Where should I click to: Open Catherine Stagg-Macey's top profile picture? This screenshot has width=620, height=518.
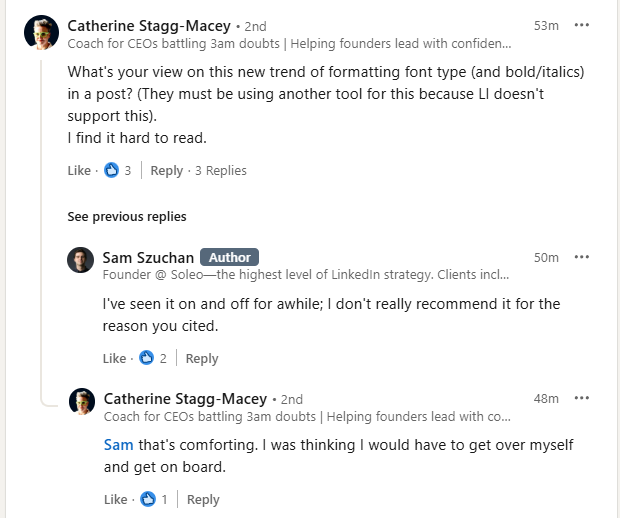(x=41, y=33)
